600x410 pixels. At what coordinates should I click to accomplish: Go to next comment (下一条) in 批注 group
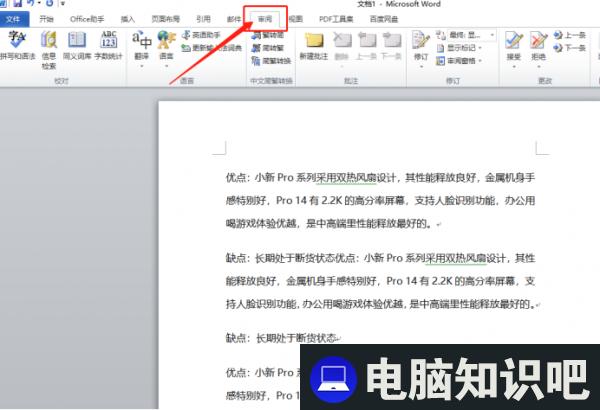click(x=391, y=46)
